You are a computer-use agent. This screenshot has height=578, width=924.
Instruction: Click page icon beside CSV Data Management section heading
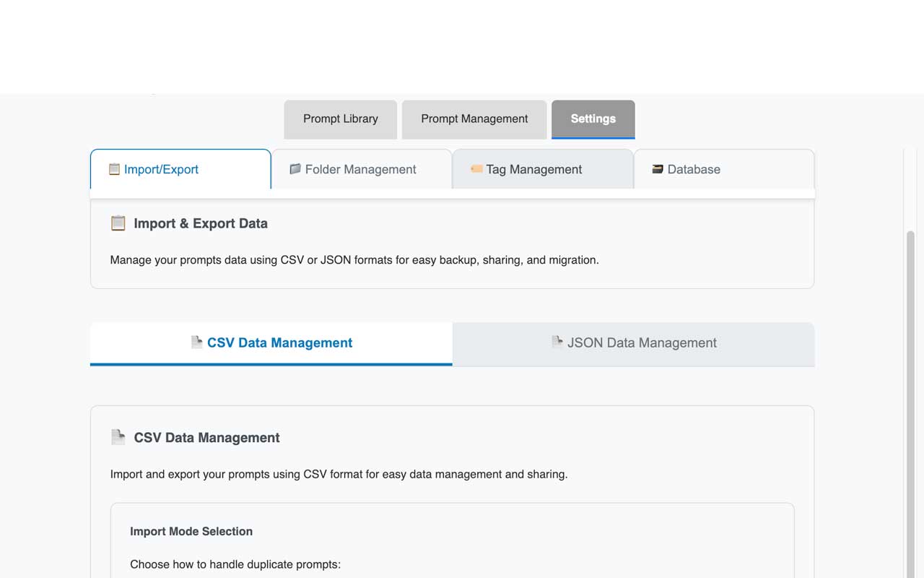118,437
